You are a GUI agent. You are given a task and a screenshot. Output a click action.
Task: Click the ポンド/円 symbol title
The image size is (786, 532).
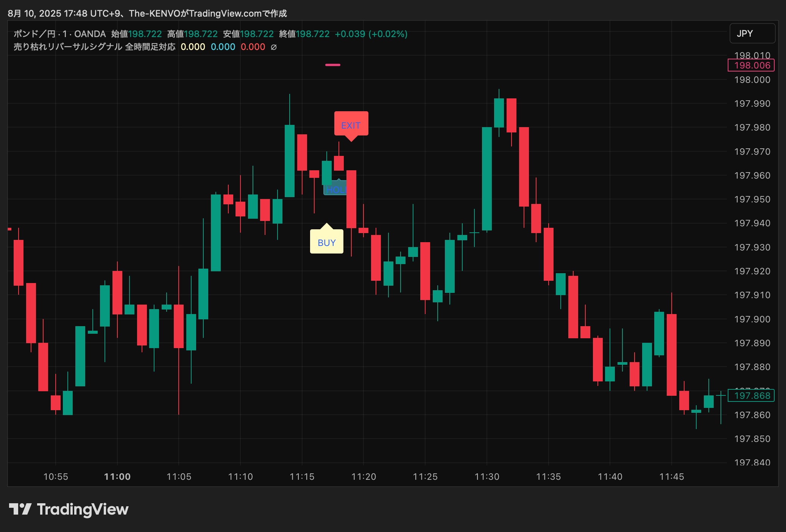click(x=34, y=34)
